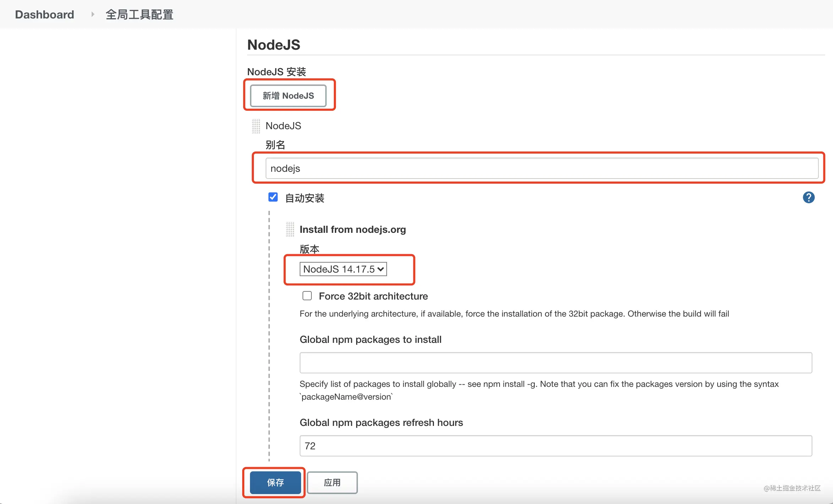Image resolution: width=833 pixels, height=504 pixels.
Task: Click the 版本 label
Action: coord(309,249)
